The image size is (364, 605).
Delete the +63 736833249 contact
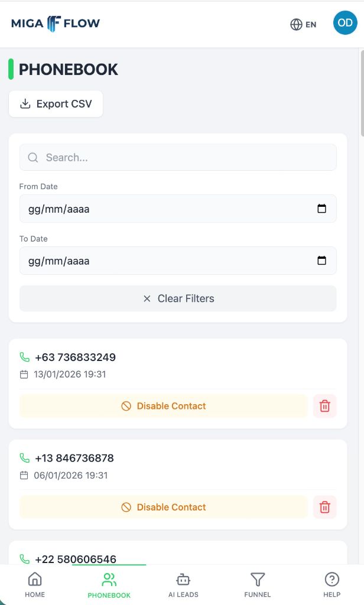[x=324, y=406]
